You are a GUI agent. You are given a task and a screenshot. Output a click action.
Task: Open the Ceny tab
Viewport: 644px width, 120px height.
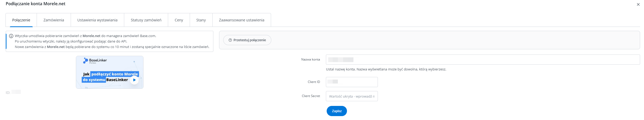[179, 20]
